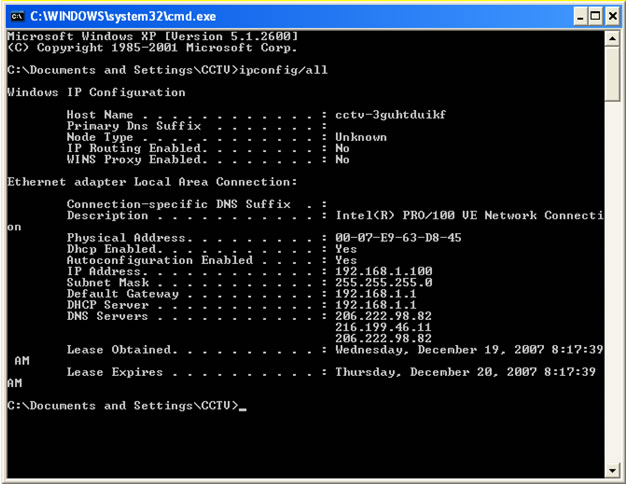
Task: Click the scrollbar down arrow
Action: pyautogui.click(x=612, y=470)
